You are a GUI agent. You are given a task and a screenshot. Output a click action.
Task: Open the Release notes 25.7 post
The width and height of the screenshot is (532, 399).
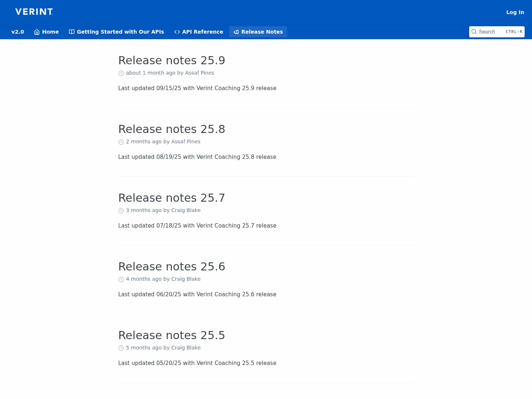[x=172, y=198]
